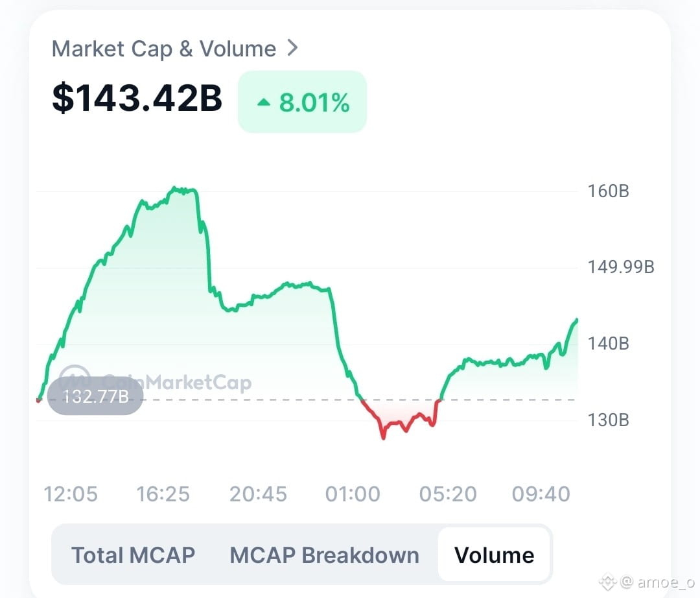
Task: Click the 132.77B baseline label pill
Action: click(95, 396)
